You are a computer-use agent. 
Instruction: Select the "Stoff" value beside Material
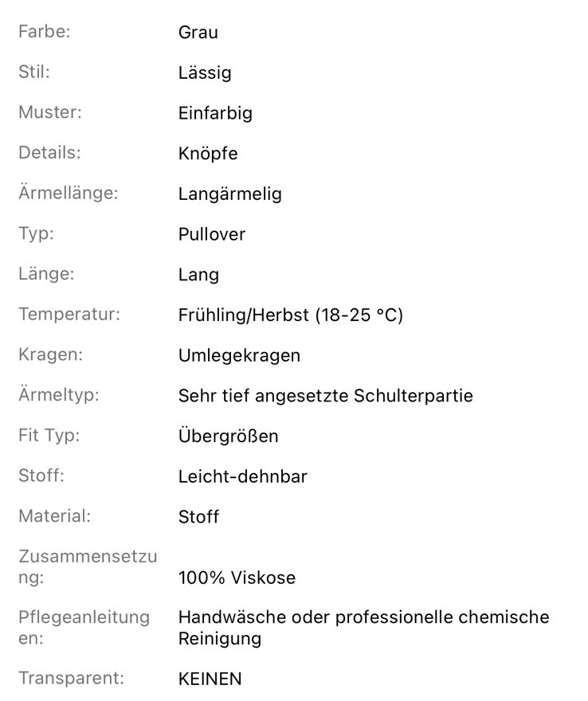[x=198, y=517]
